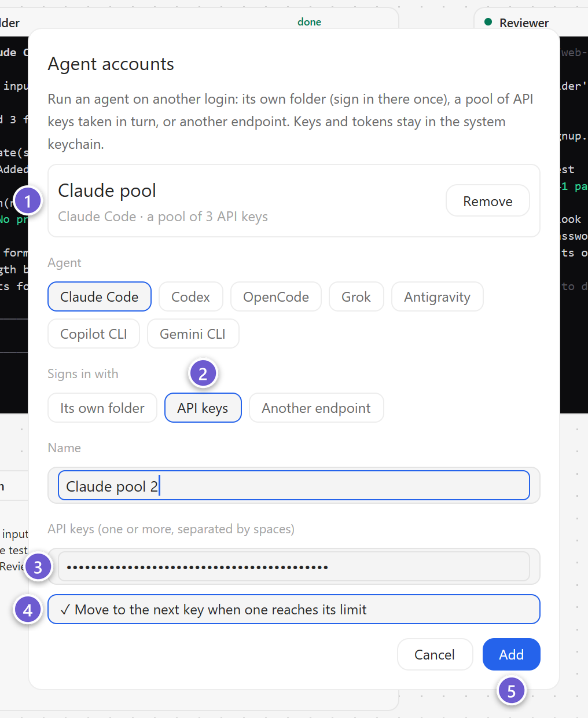The height and width of the screenshot is (718, 588).
Task: Click the done status label behind dialog
Action: (x=309, y=22)
